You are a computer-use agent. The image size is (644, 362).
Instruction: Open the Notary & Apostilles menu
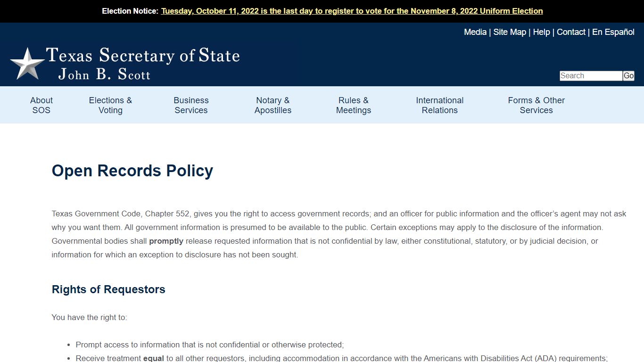coord(273,105)
